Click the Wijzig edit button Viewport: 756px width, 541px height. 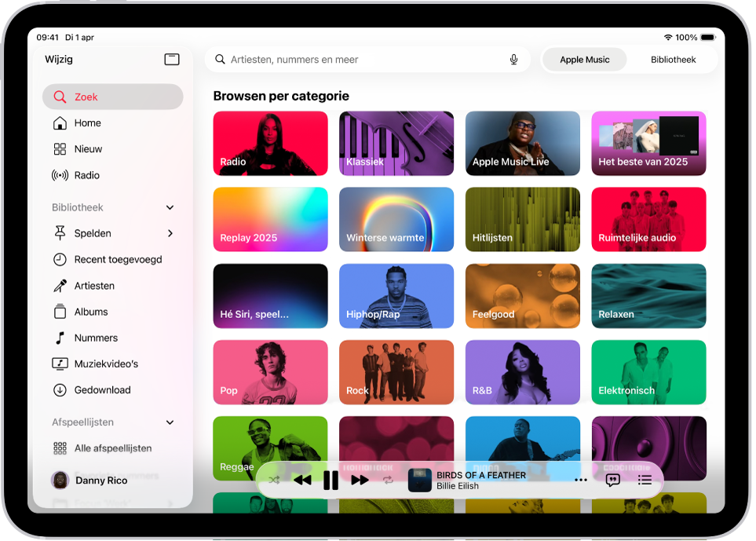tap(59, 60)
